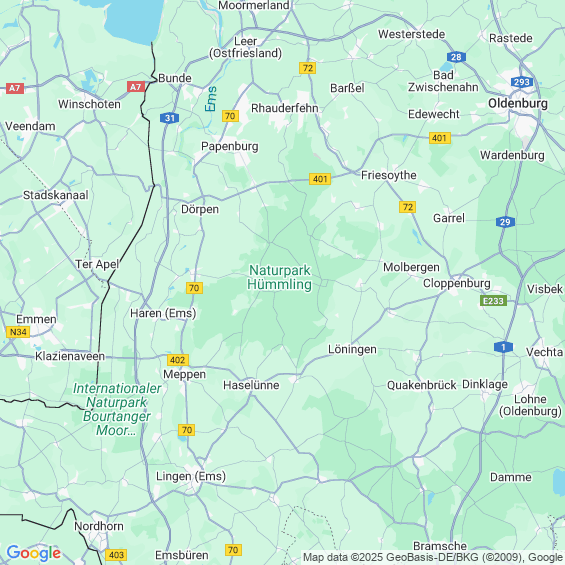Click the Internationaler Naturpark Bourtanger Moor label
Viewport: 565px width, 565px height.
click(117, 409)
